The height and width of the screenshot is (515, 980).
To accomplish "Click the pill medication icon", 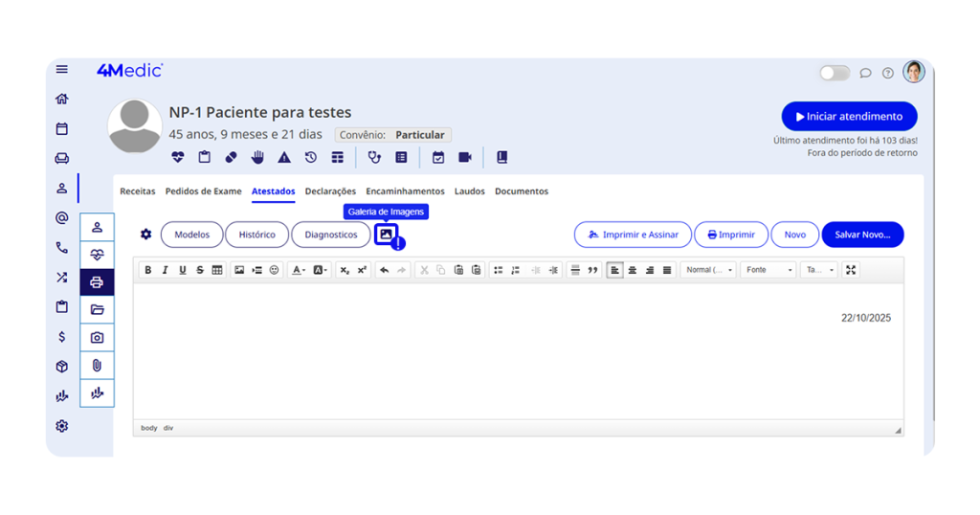I will [x=231, y=158].
